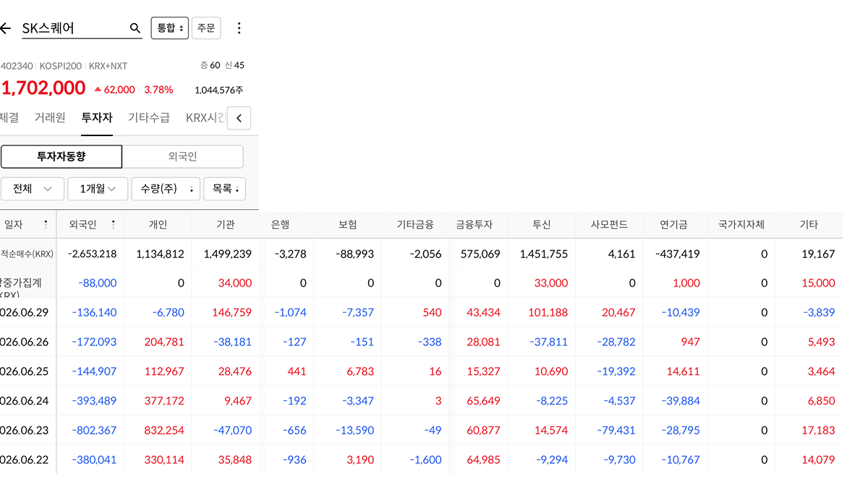This screenshot has width=868, height=493.
Task: Click the price change 62,000
Action: point(114,90)
